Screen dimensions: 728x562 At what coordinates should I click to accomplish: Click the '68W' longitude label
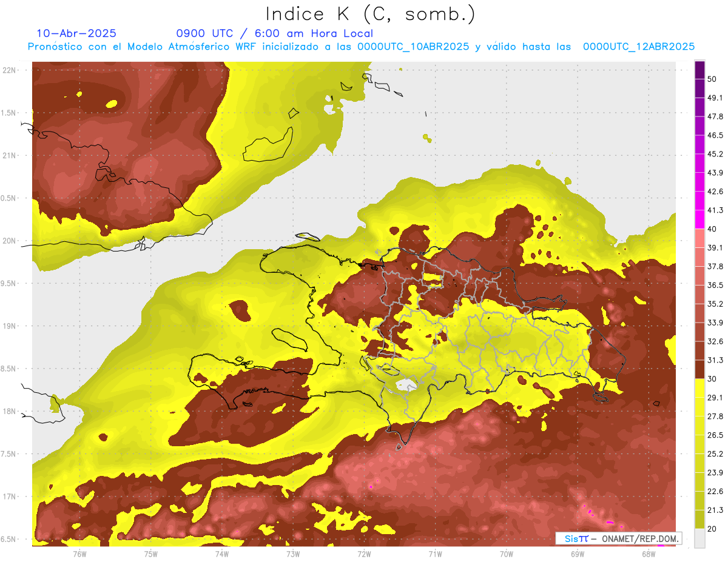(x=649, y=554)
